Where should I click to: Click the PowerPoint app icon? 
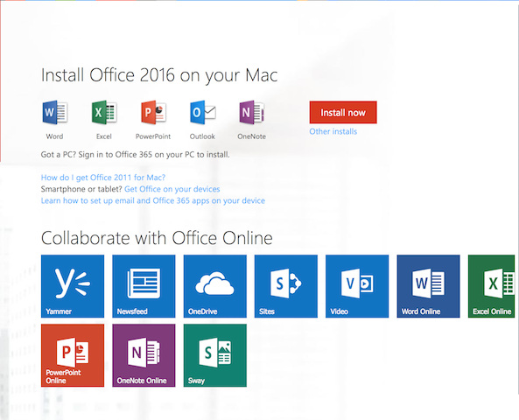(x=153, y=113)
